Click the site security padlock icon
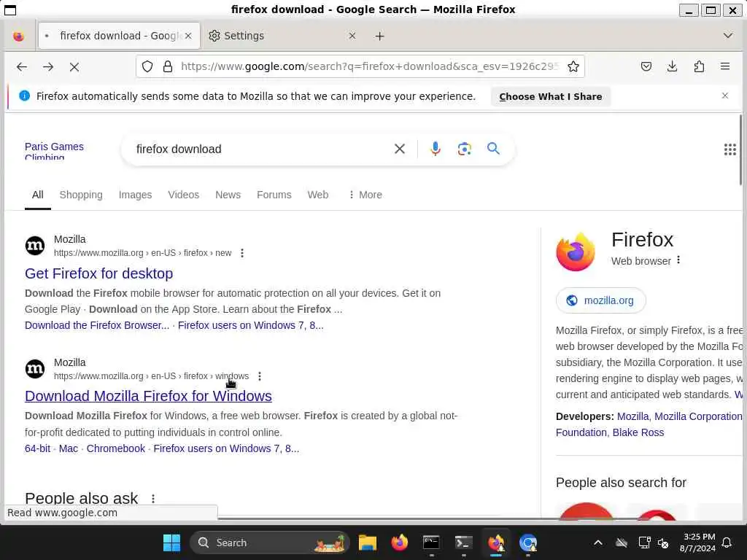This screenshot has height=560, width=747. click(x=168, y=66)
